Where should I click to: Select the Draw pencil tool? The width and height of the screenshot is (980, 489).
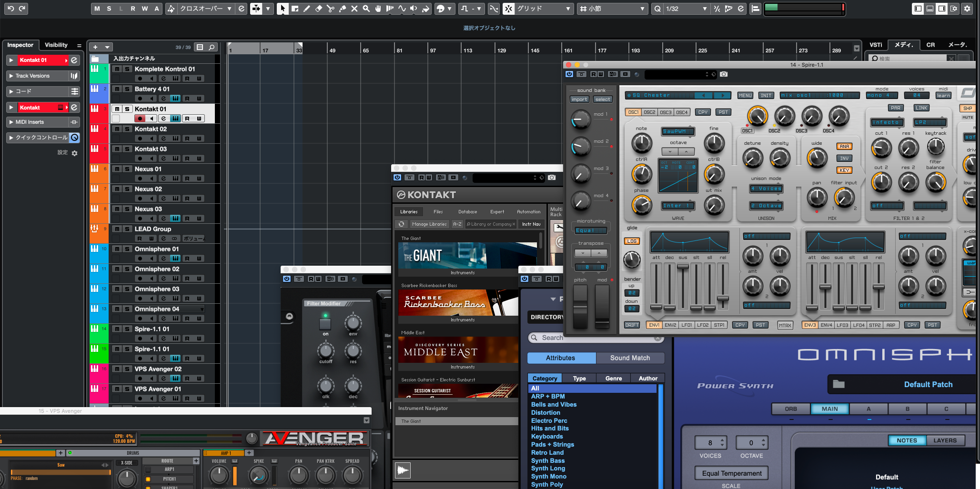(x=307, y=9)
